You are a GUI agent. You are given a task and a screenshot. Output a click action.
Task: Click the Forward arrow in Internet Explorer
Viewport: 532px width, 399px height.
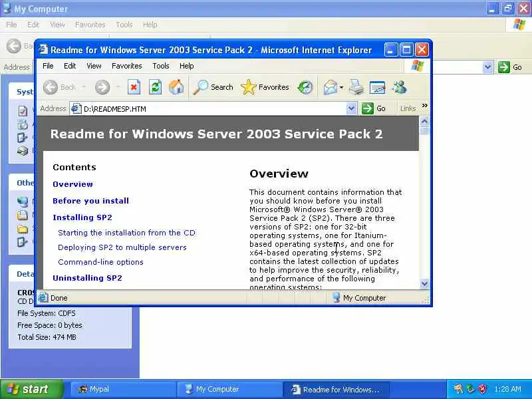click(x=102, y=87)
